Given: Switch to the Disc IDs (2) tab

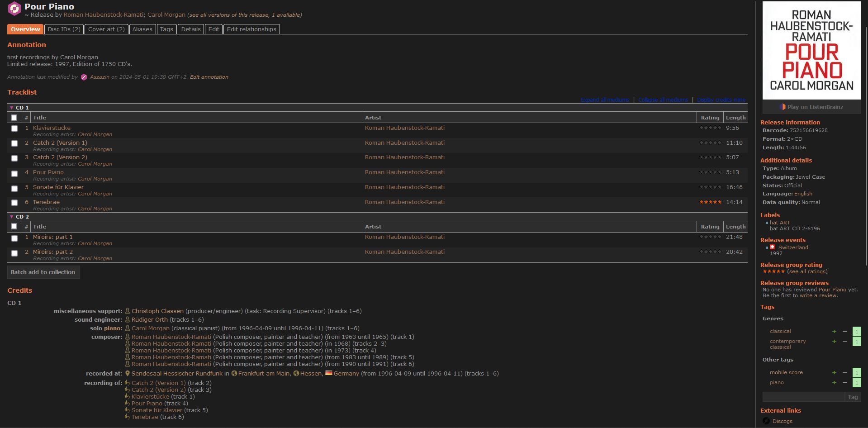Looking at the screenshot, I should [64, 29].
